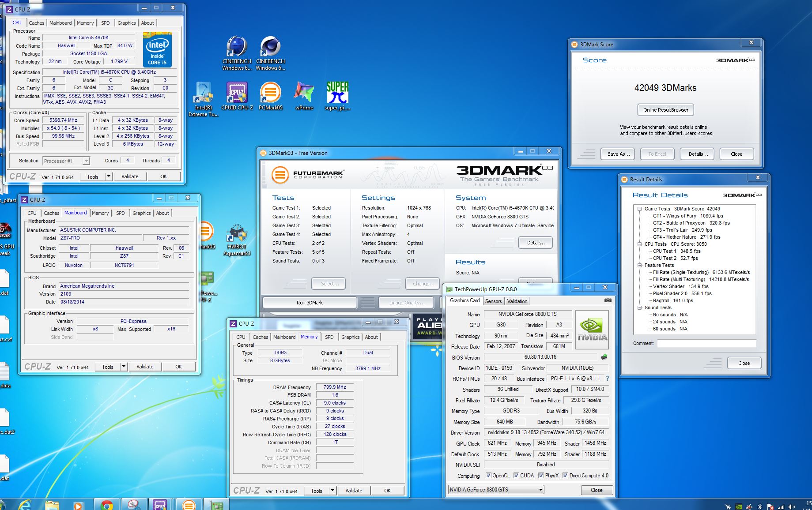
Task: Click Snipping Tool taskbar icon
Action: pyautogui.click(x=134, y=504)
